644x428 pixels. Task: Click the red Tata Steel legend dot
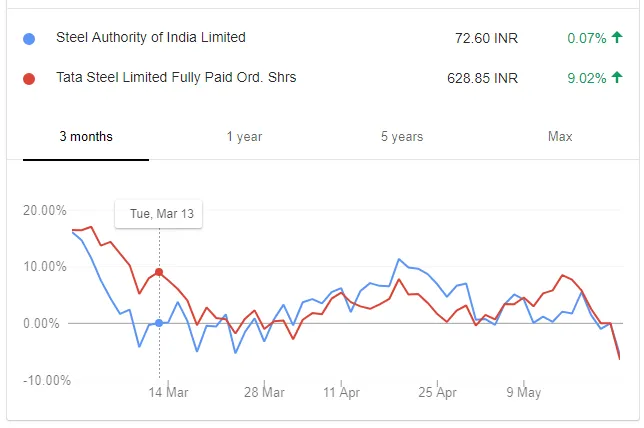point(29,78)
